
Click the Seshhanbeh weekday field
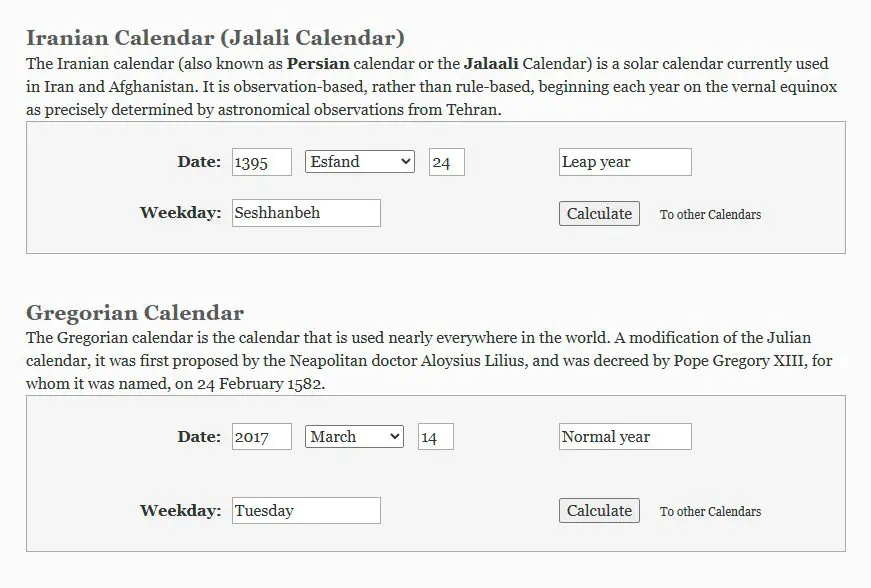(306, 213)
